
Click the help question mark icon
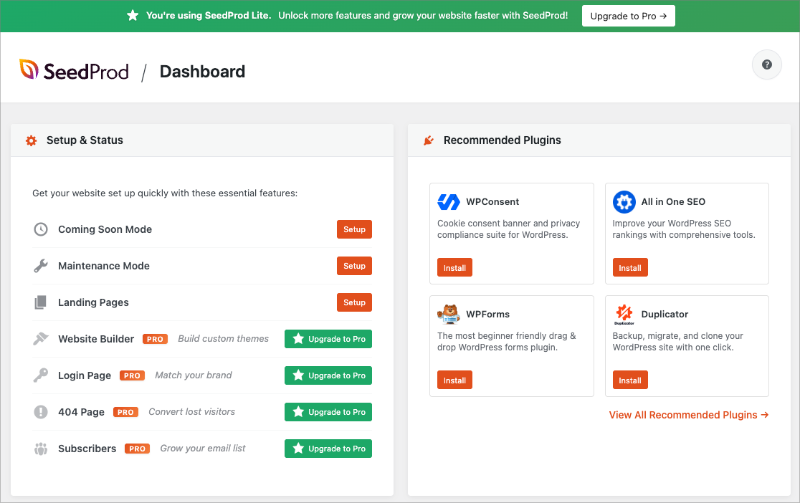[766, 65]
